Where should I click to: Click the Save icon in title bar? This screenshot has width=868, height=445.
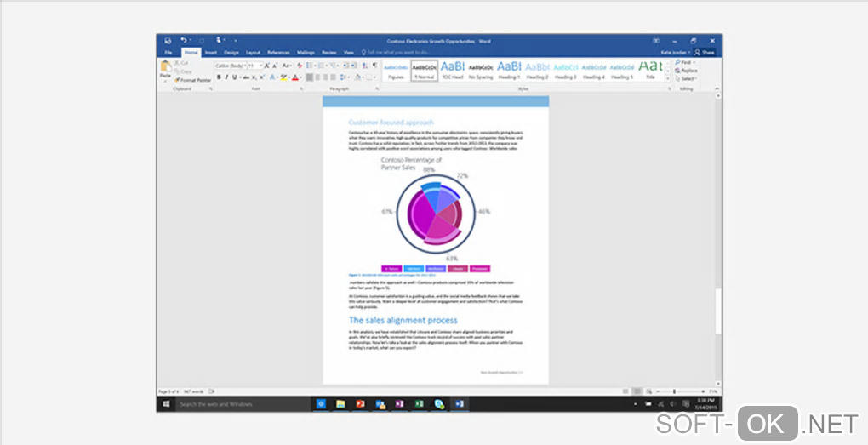pos(167,40)
